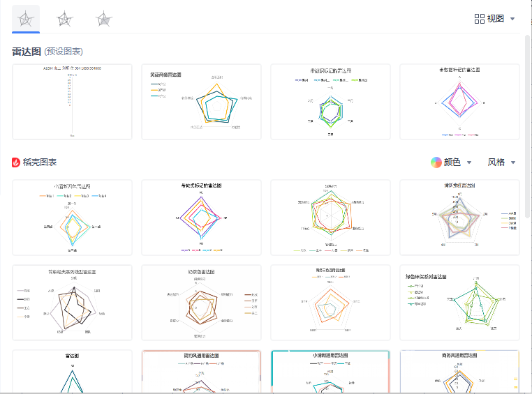Click the 稻壳图表 section label
This screenshot has height=394, width=532.
(x=39, y=162)
